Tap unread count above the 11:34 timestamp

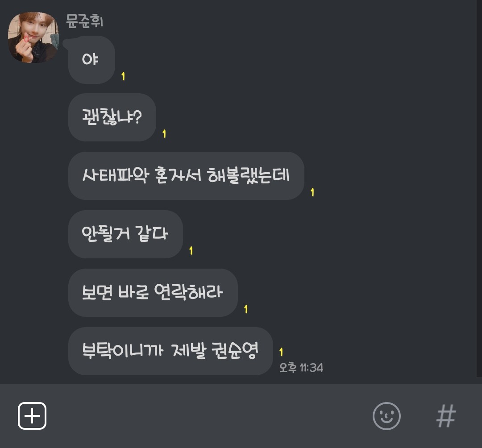pos(281,352)
